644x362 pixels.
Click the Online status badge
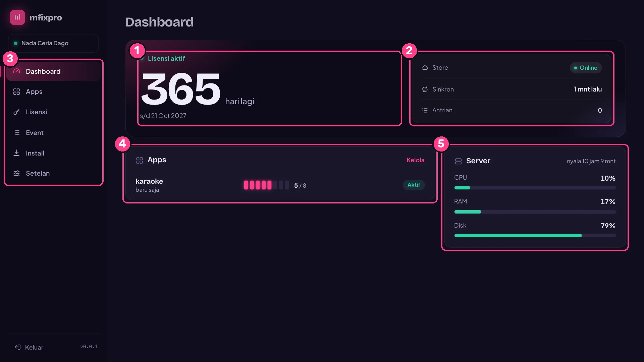(x=586, y=68)
